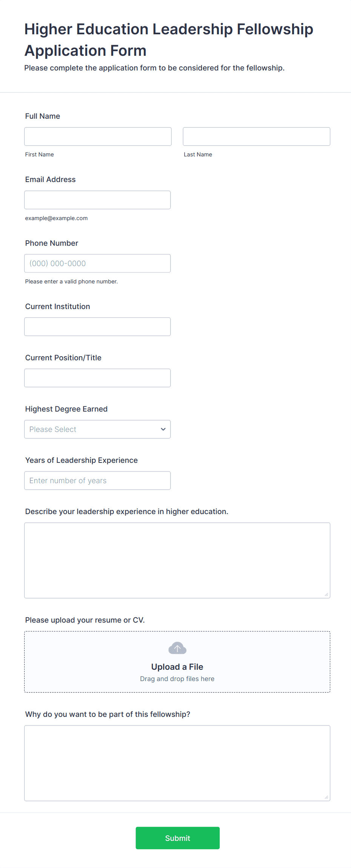351x868 pixels.
Task: Focus the Current Position/Title field
Action: (x=97, y=378)
